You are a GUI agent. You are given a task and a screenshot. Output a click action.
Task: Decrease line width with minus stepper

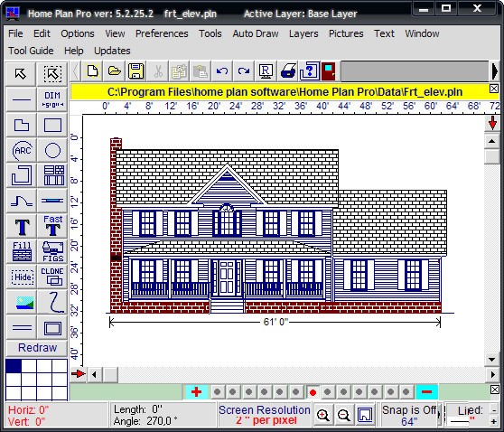494,409
